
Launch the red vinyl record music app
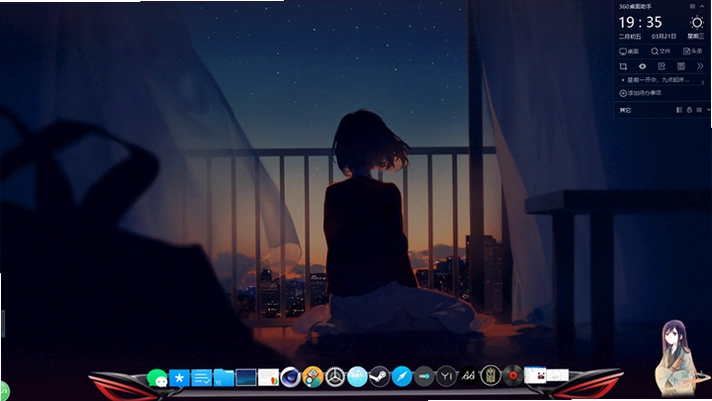[x=513, y=376]
